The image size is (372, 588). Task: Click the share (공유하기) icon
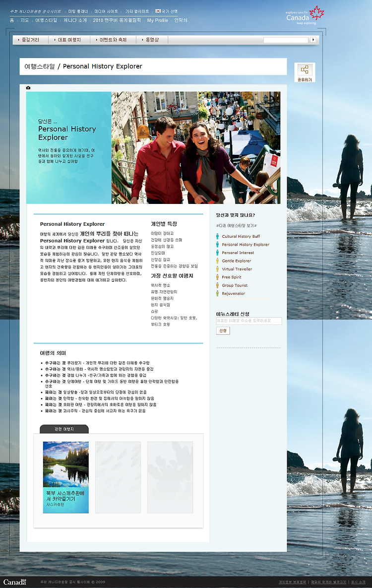pyautogui.click(x=305, y=70)
